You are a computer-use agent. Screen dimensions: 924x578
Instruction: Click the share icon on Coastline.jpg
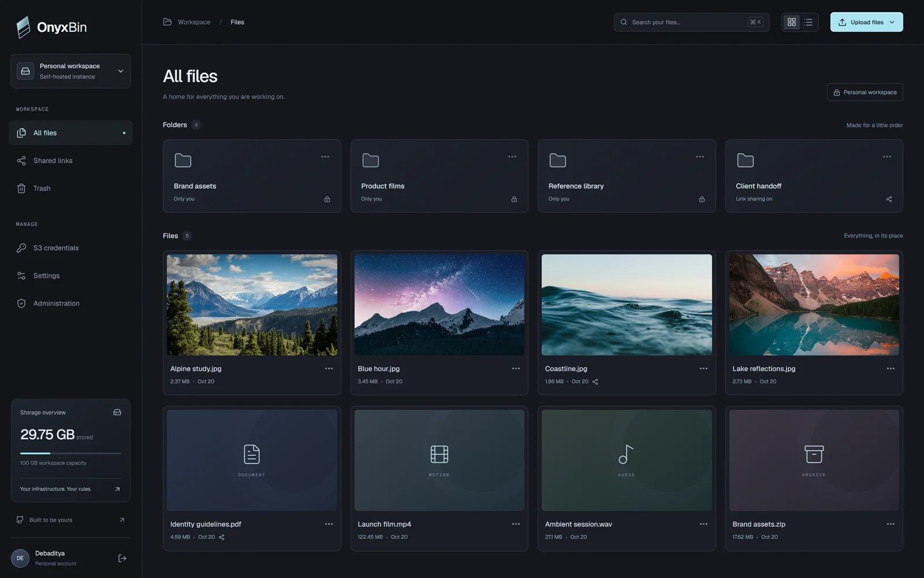coord(595,382)
